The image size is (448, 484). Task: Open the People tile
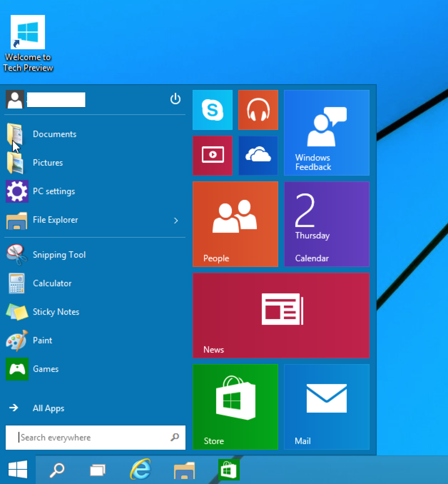pyautogui.click(x=235, y=224)
